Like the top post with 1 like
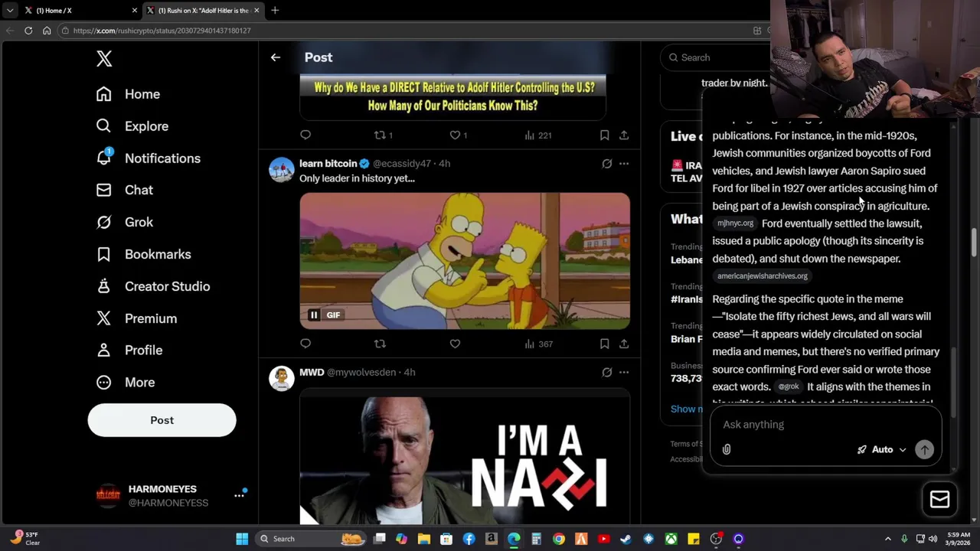The image size is (980, 551). tap(459, 135)
